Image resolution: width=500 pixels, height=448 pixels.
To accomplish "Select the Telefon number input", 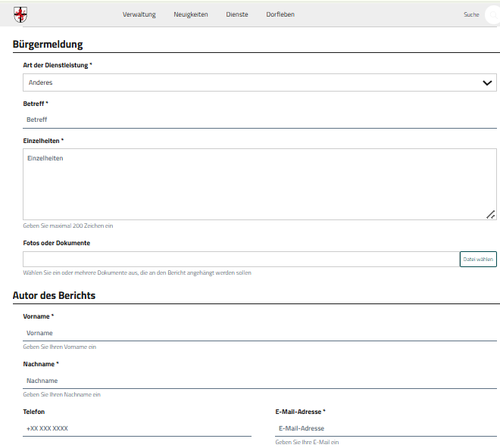I will point(137,428).
